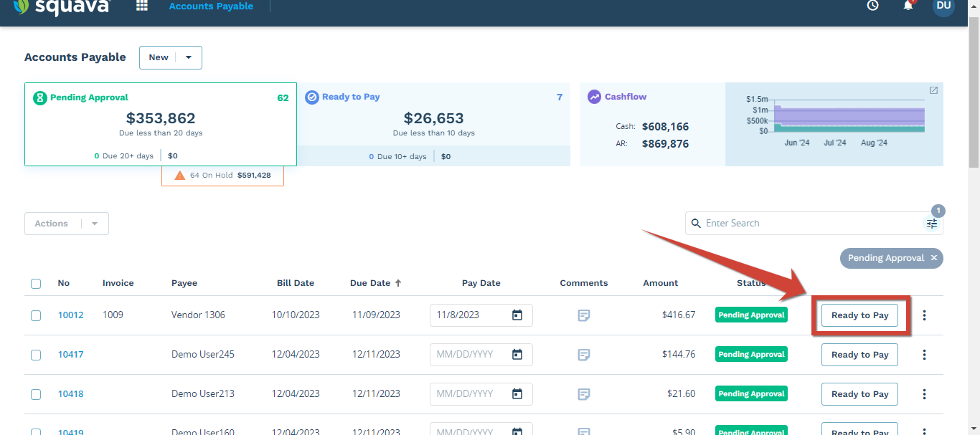Image resolution: width=980 pixels, height=435 pixels.
Task: Open more options for row 10417
Action: coord(924,355)
